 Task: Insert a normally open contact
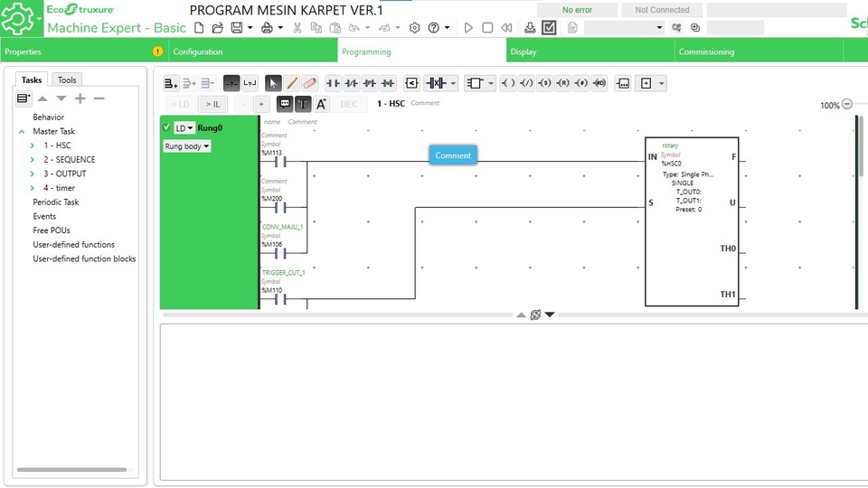pyautogui.click(x=333, y=83)
